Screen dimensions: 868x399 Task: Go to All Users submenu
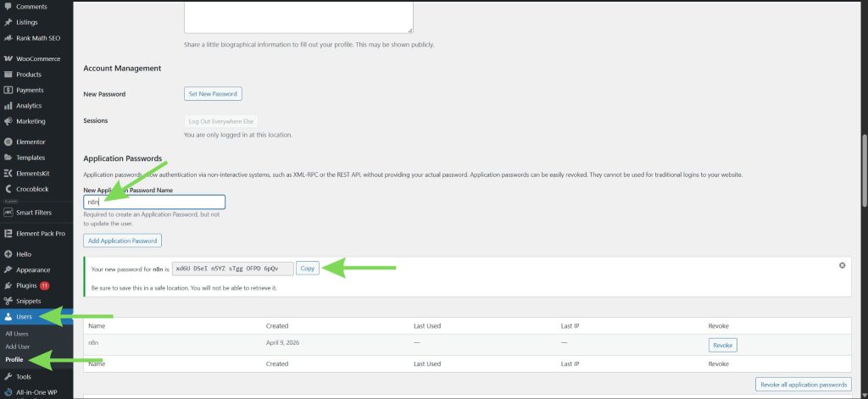coord(17,334)
